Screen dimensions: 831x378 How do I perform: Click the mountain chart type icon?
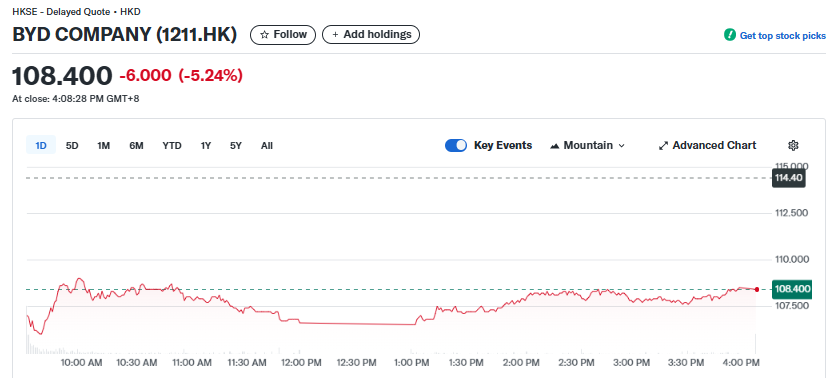point(555,146)
